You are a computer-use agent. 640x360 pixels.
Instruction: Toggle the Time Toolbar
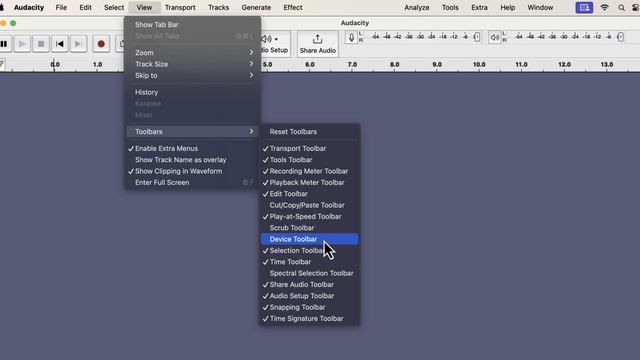[309, 262]
